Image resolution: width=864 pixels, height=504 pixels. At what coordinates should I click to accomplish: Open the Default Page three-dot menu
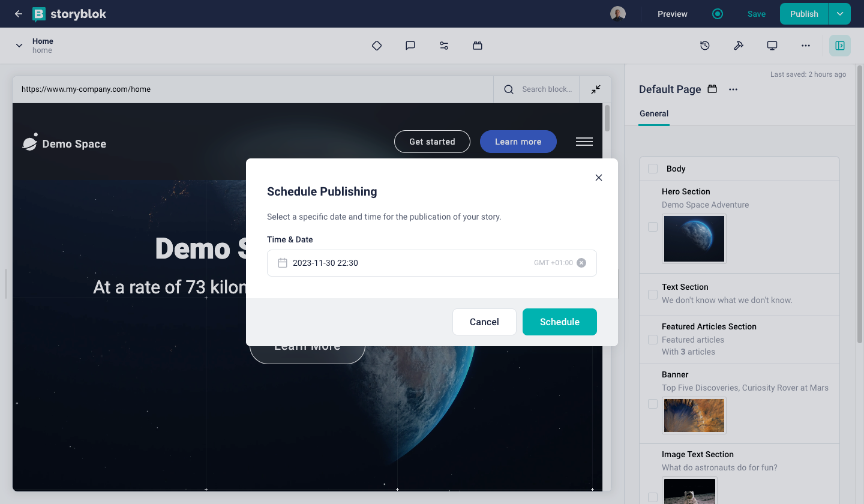733,89
